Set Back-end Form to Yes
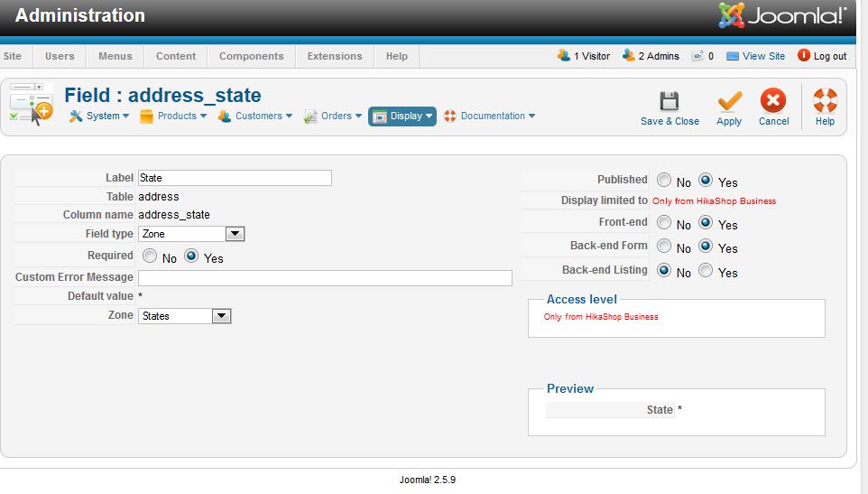This screenshot has height=494, width=868. [x=706, y=246]
